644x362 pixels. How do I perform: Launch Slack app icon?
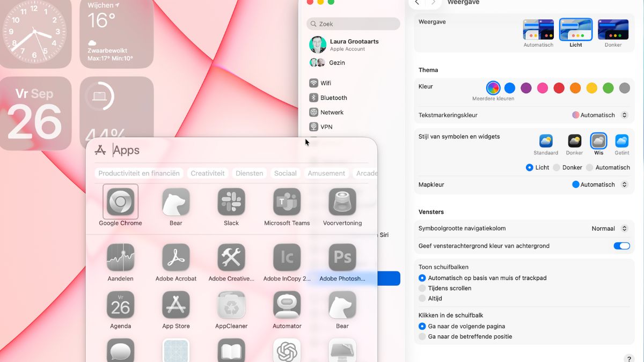pos(231,202)
